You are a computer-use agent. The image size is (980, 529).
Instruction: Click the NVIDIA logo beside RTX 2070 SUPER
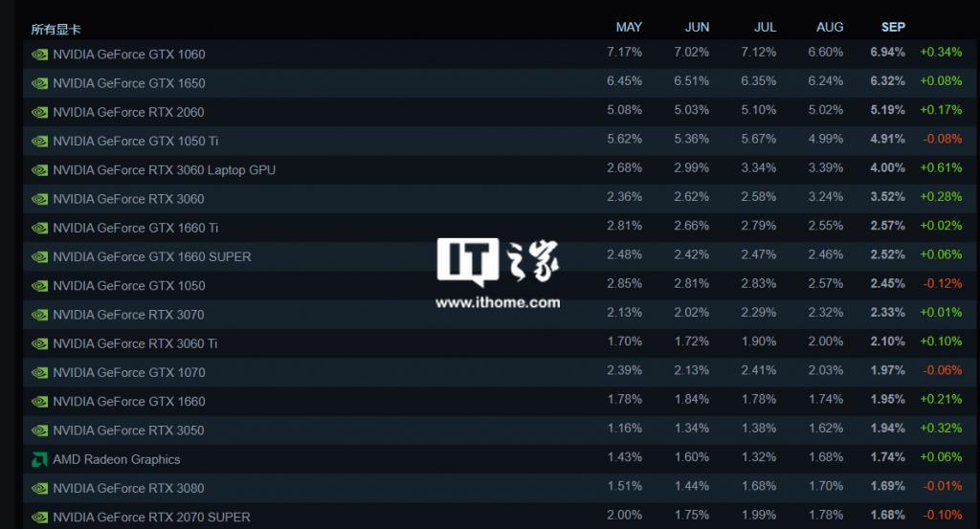(39, 518)
